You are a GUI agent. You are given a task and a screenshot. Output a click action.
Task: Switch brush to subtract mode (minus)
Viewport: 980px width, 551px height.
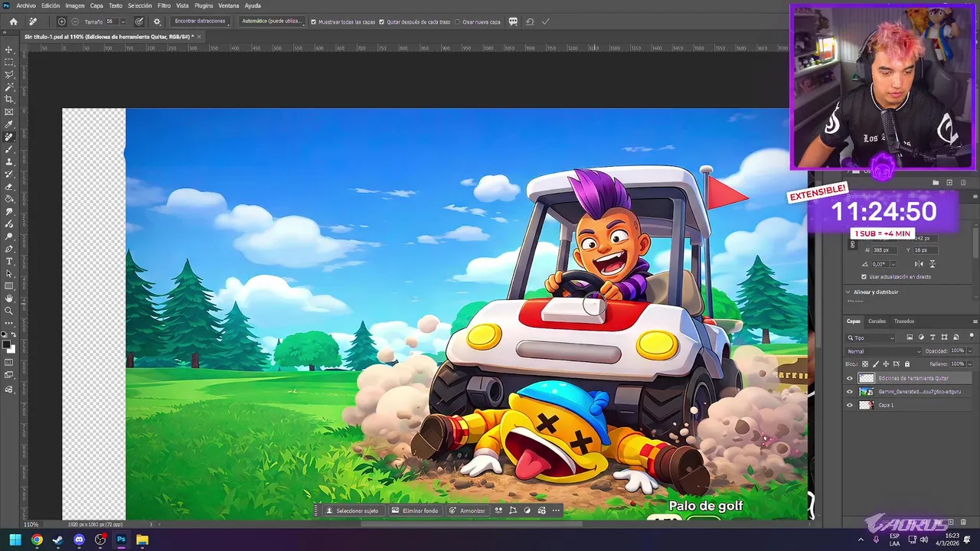point(75,21)
